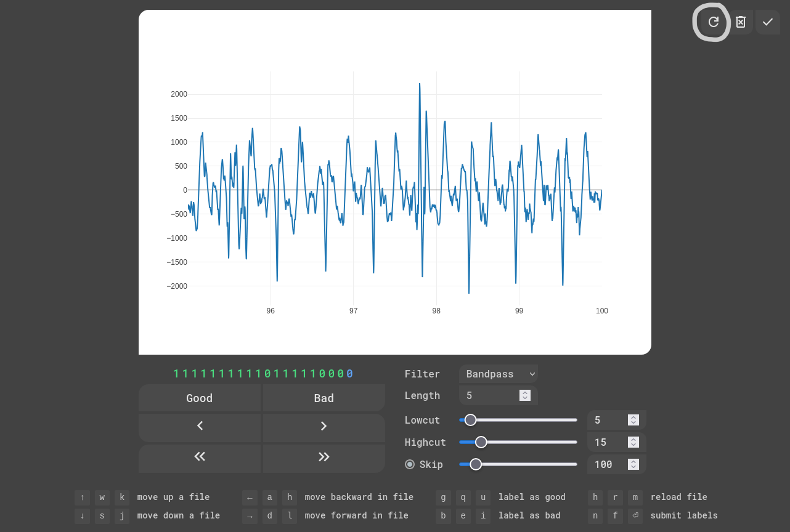Click the Lowcut number stepper arrows
Image resolution: width=790 pixels, height=532 pixels.
click(x=633, y=420)
